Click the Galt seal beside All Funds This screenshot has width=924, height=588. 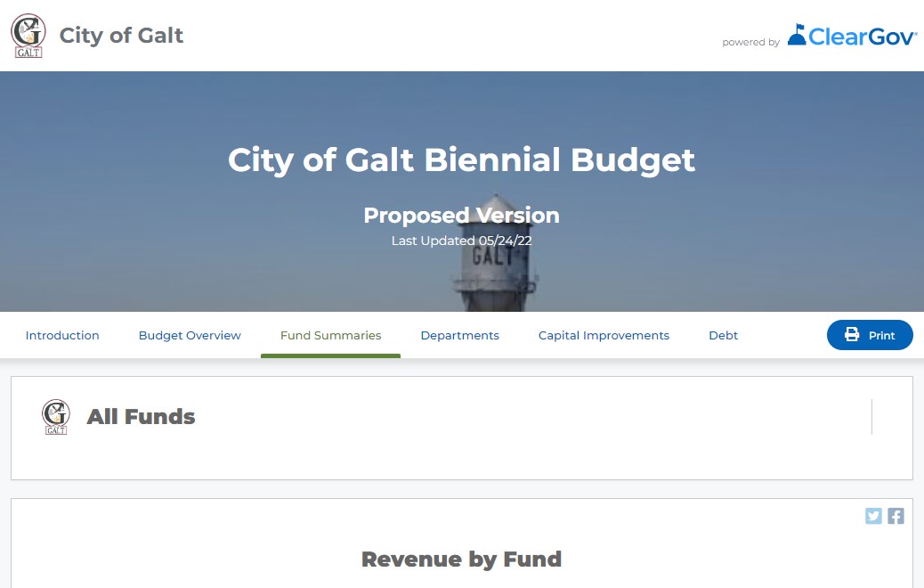56,416
